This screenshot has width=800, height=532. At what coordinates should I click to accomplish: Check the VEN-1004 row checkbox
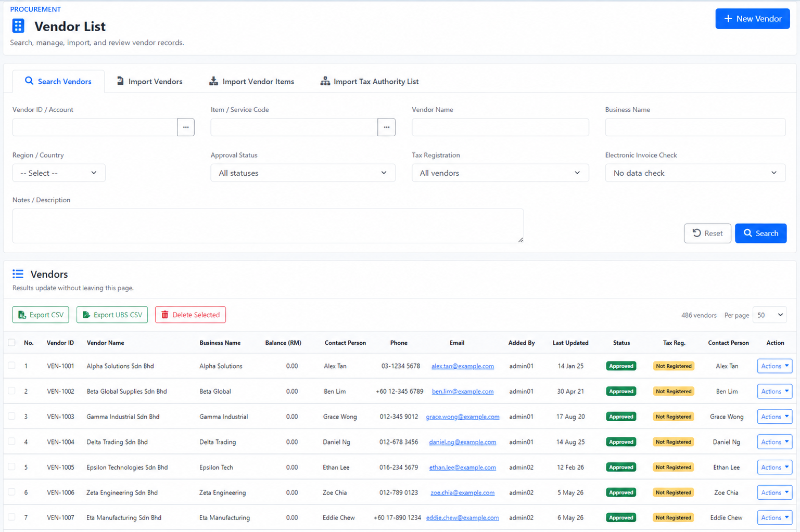11,441
